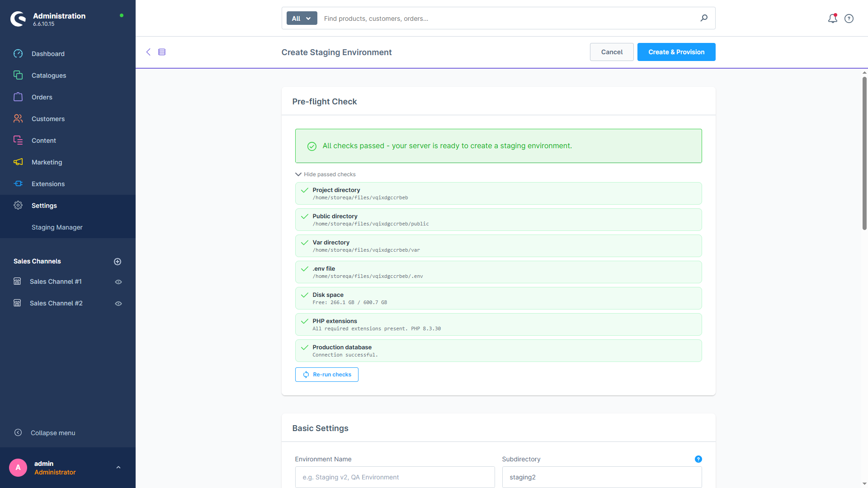Open the list view icon beside back arrow
The image size is (868, 488).
[162, 52]
